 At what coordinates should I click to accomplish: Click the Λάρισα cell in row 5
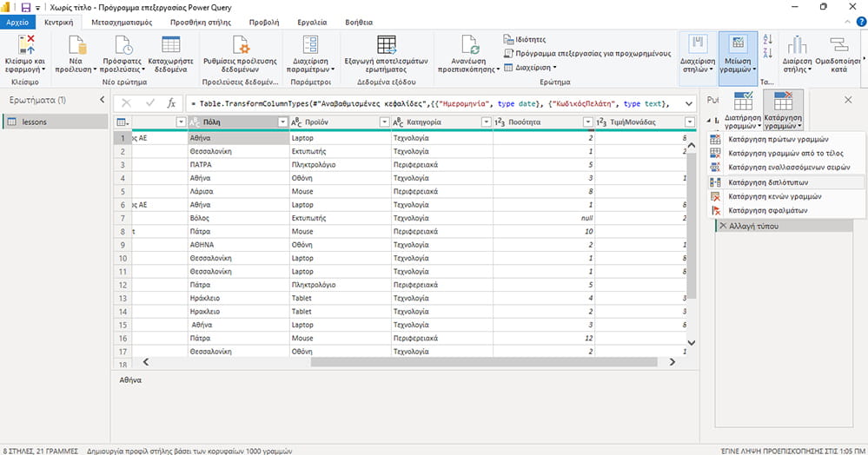239,192
